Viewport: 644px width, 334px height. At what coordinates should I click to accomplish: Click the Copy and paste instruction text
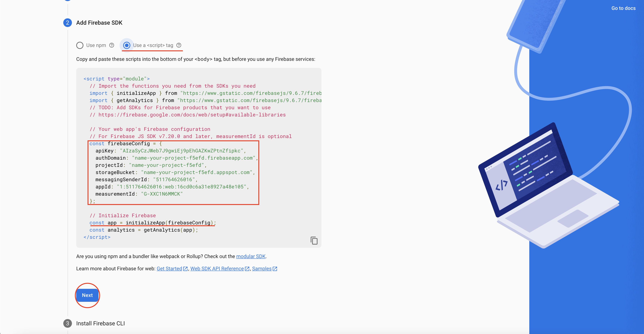(x=196, y=59)
